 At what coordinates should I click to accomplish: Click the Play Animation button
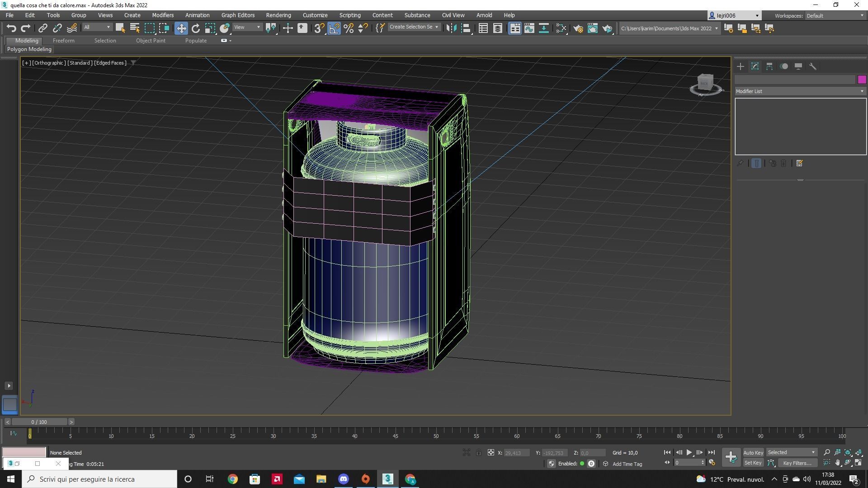point(689,452)
